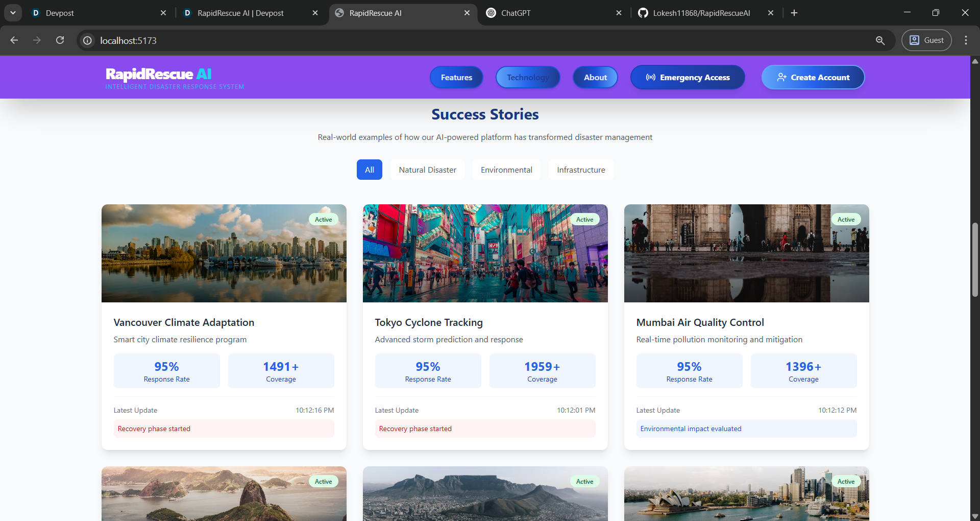Image resolution: width=980 pixels, height=521 pixels.
Task: Open the Mumbai Gateway image
Action: (x=747, y=253)
